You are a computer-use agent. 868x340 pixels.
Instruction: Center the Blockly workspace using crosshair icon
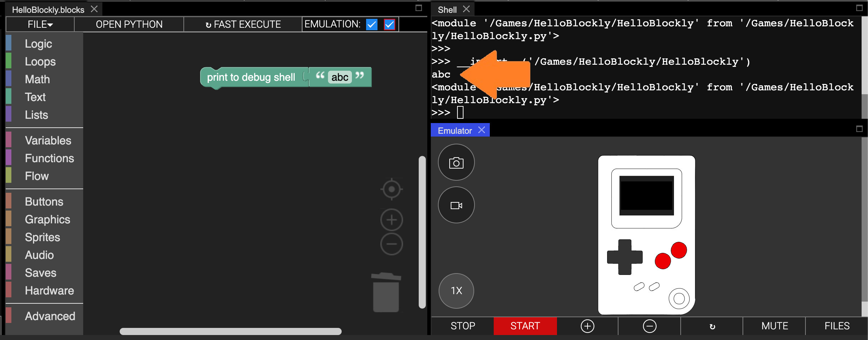click(391, 189)
